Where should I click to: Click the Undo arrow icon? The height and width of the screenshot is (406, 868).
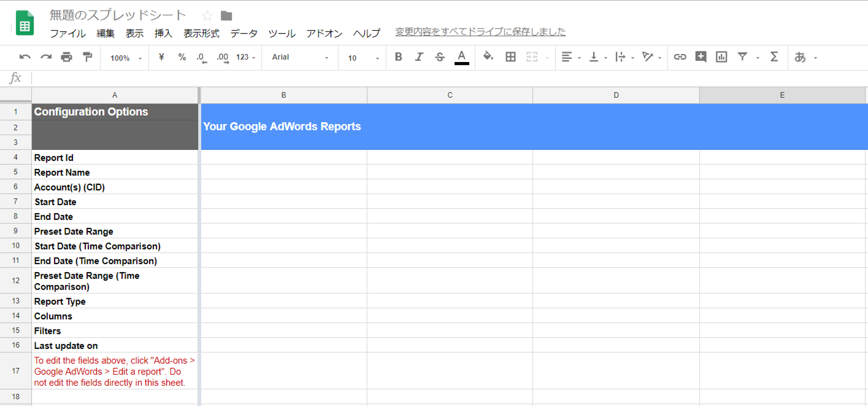pyautogui.click(x=25, y=57)
